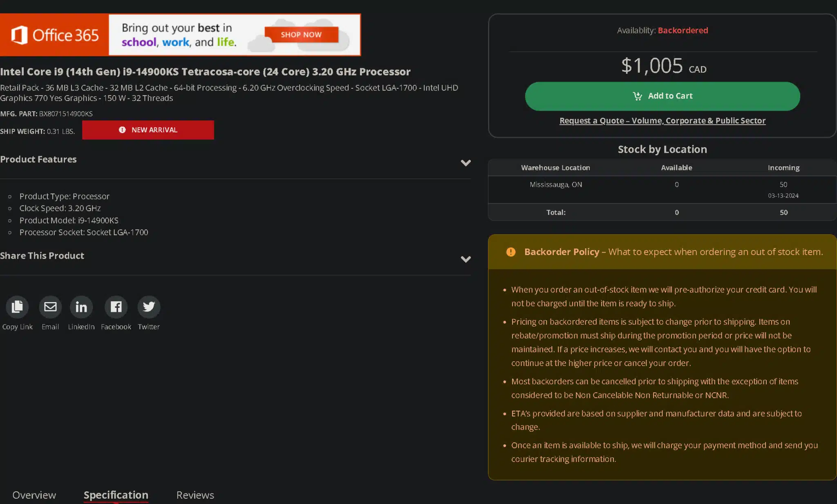Screen dimensions: 837x504
Task: Share on Twitter bird icon
Action: 149,307
